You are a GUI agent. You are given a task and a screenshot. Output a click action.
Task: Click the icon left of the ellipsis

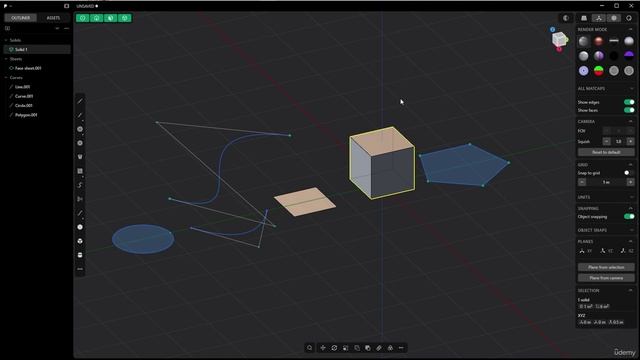[x=390, y=348]
